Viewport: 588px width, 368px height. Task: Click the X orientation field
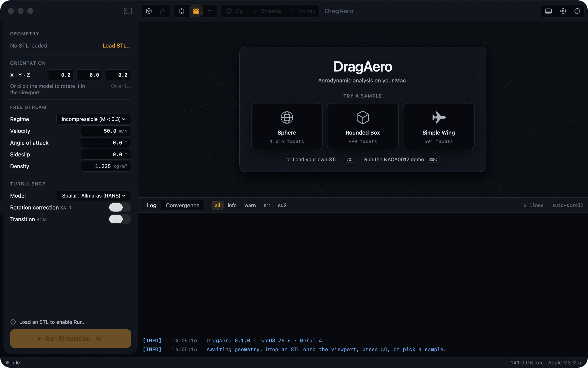(61, 75)
